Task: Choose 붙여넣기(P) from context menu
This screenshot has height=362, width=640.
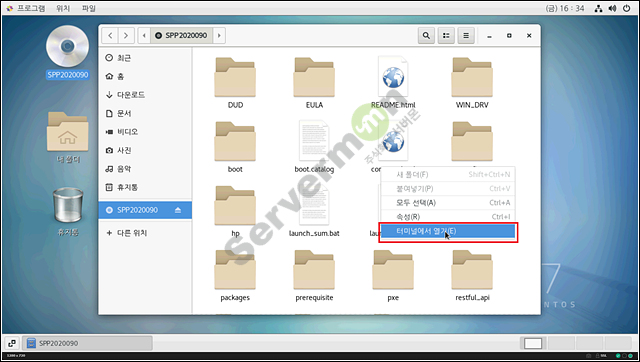Action: point(448,189)
